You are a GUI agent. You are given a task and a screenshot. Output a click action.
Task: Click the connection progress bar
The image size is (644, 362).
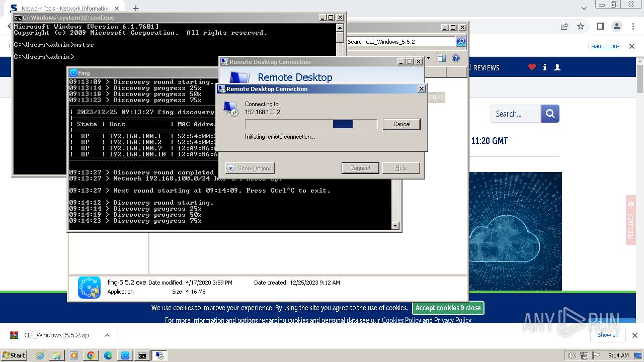pos(311,124)
